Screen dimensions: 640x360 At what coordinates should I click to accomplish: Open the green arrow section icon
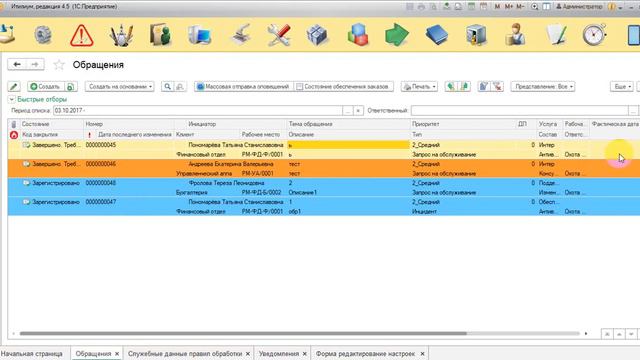pyautogui.click(x=396, y=35)
